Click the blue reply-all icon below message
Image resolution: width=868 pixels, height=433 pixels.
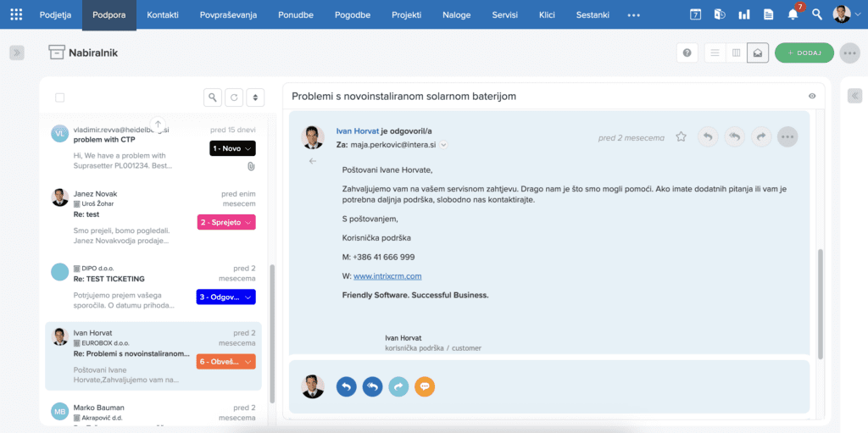(372, 386)
